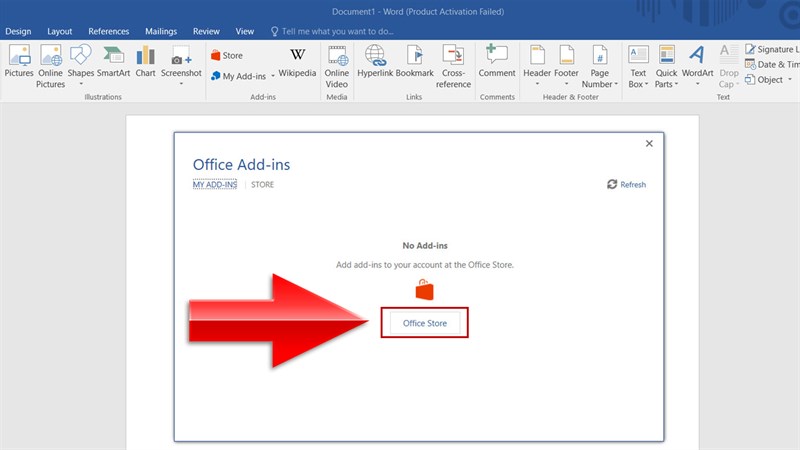This screenshot has width=800, height=450.
Task: Switch to STORE tab in dialog
Action: point(262,184)
